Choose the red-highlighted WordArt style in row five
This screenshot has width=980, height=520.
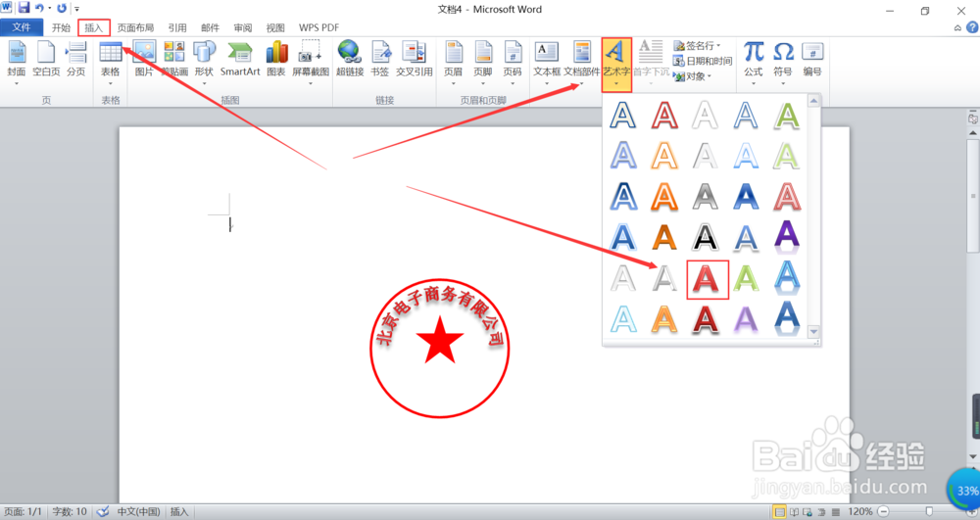(707, 279)
